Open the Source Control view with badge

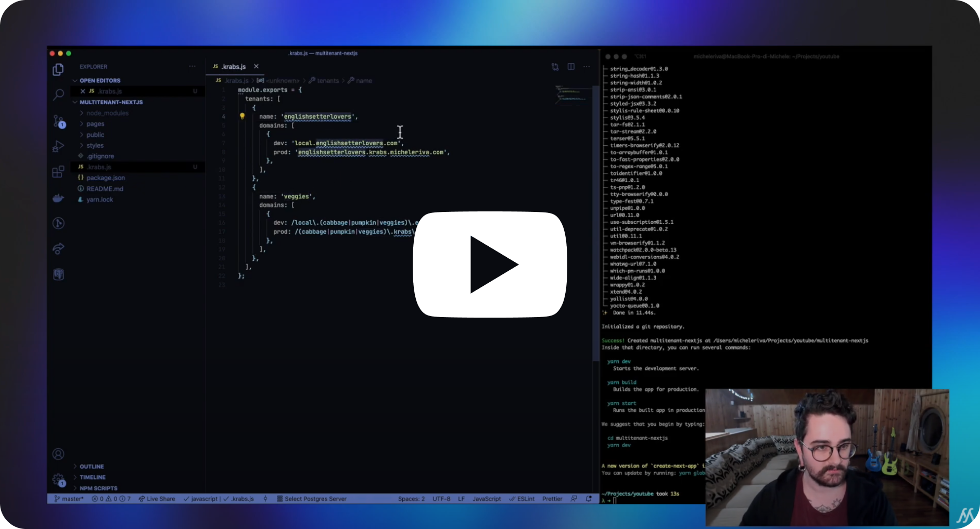tap(58, 121)
